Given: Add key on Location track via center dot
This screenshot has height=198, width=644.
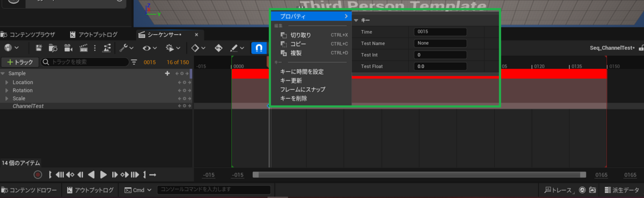Looking at the screenshot, I should [x=184, y=82].
